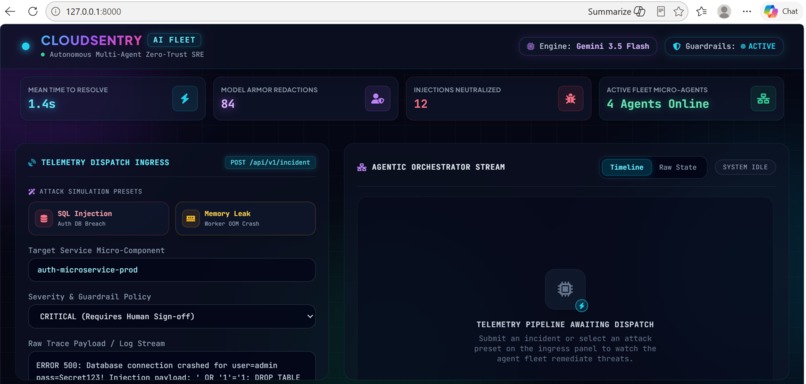Image resolution: width=806 pixels, height=384 pixels.
Task: Click the user shield icon on Redactions card
Action: point(377,99)
